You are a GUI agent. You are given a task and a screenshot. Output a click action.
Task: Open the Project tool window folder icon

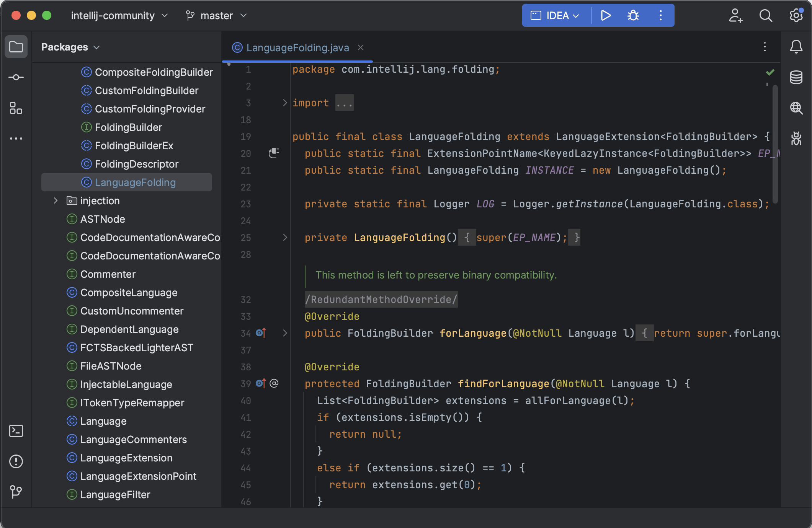(x=16, y=47)
